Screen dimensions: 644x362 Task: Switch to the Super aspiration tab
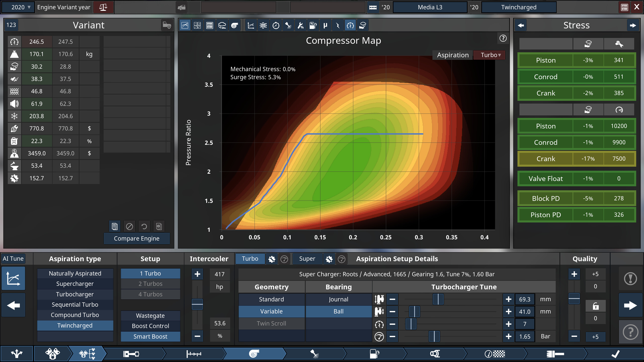(307, 258)
